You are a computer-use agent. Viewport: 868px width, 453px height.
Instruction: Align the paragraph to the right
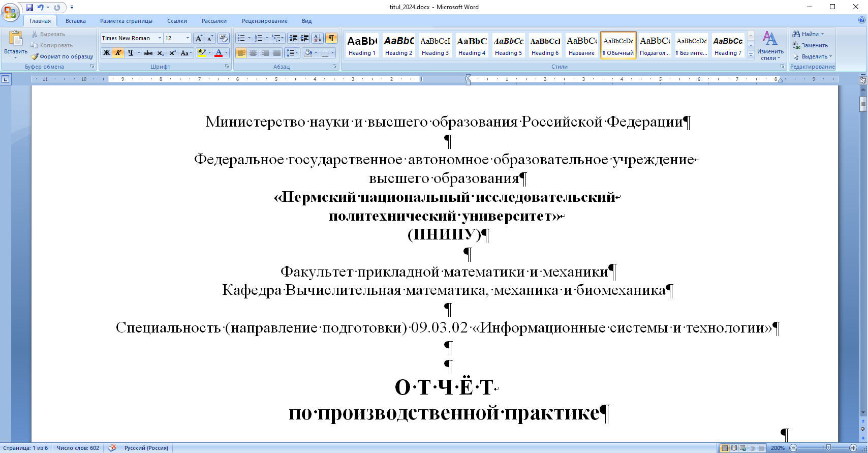point(265,53)
